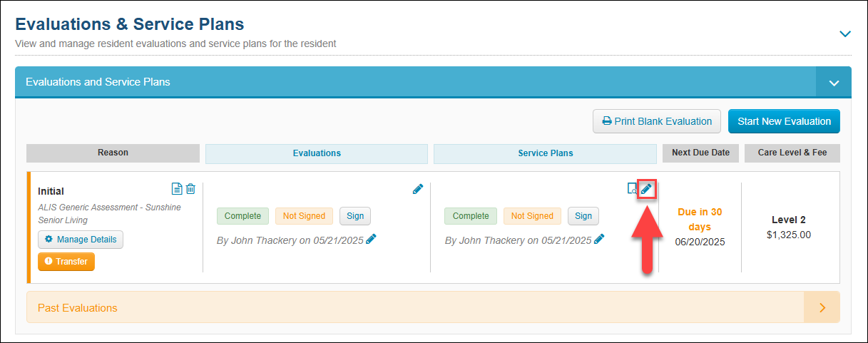Start New Evaluation

tap(784, 121)
